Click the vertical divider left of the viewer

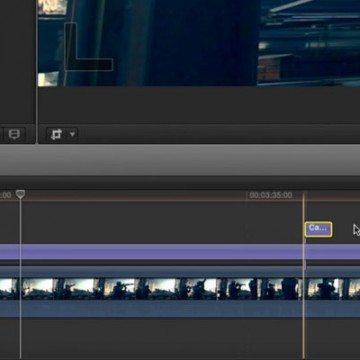point(36,72)
